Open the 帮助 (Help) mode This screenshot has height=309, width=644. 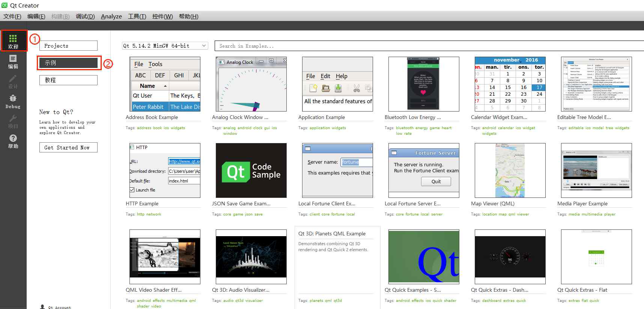pos(13,141)
